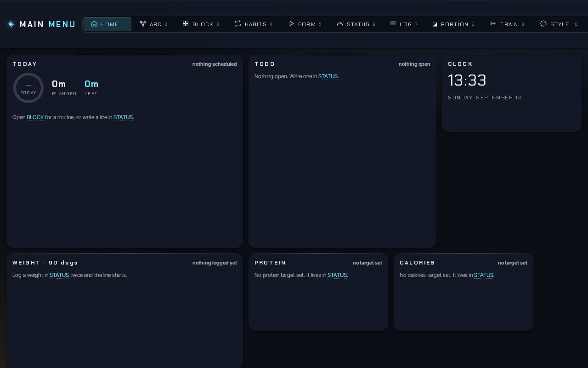Screen dimensions: 588x368
Task: Click 'no target set' in Calories card
Action: [x=512, y=263]
